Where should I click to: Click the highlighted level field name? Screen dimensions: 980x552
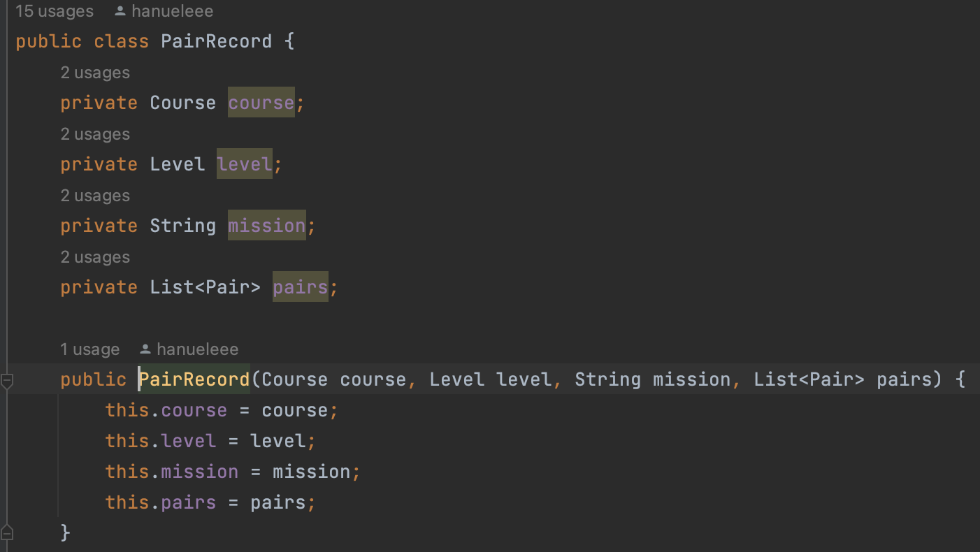pyautogui.click(x=245, y=164)
